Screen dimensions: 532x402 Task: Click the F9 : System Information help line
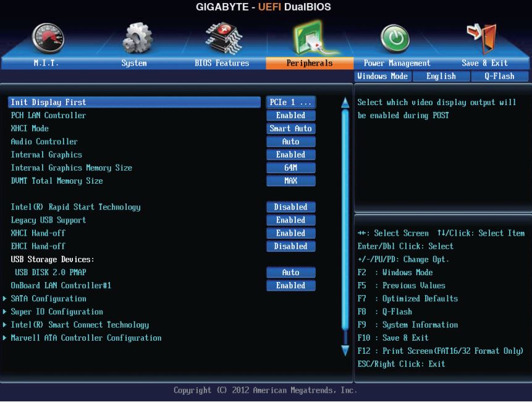point(407,325)
